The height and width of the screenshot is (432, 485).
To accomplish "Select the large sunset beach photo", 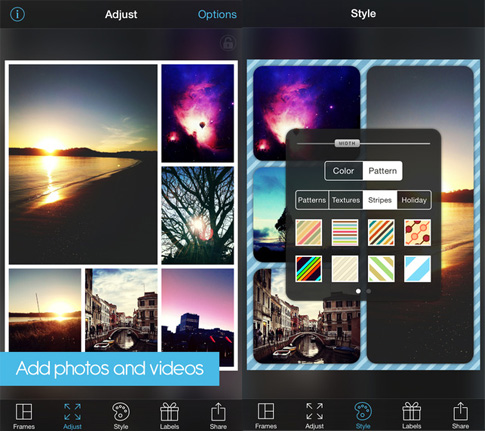I will [x=83, y=164].
